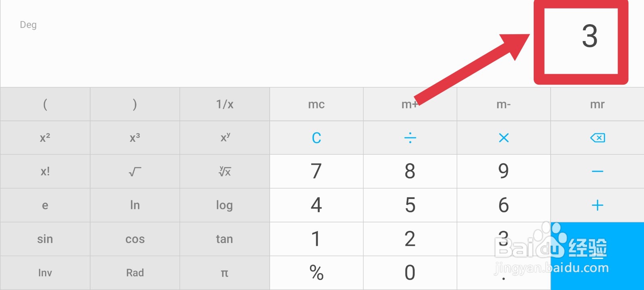Tap the plus operator symbol
Screen dimensions: 644x290
tap(597, 205)
